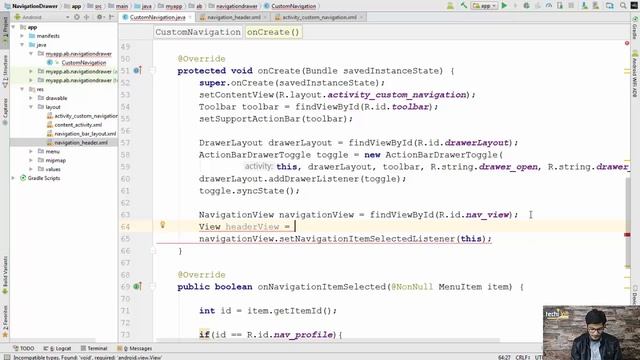Run the app with green play button

click(504, 6)
